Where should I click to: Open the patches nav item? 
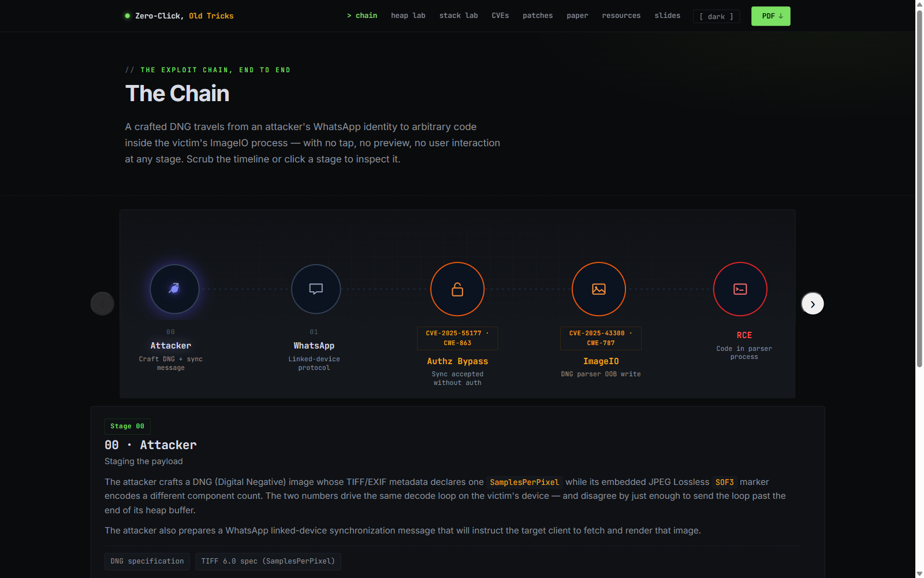538,16
